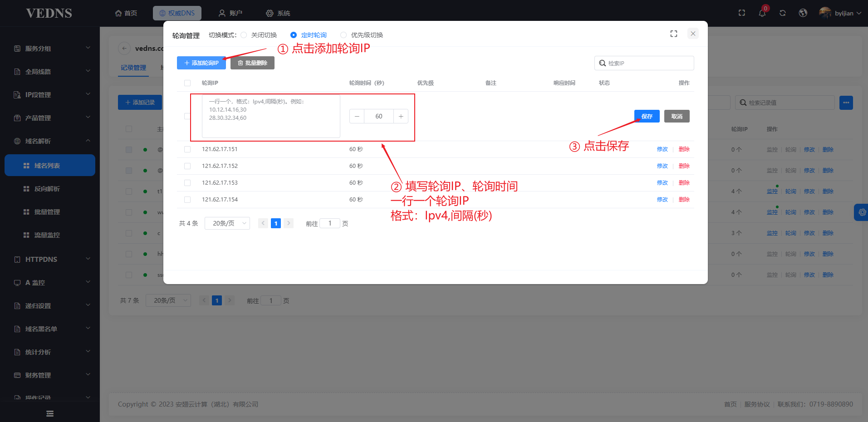Image resolution: width=868 pixels, height=422 pixels.
Task: Click the 批量删除 button
Action: (252, 63)
